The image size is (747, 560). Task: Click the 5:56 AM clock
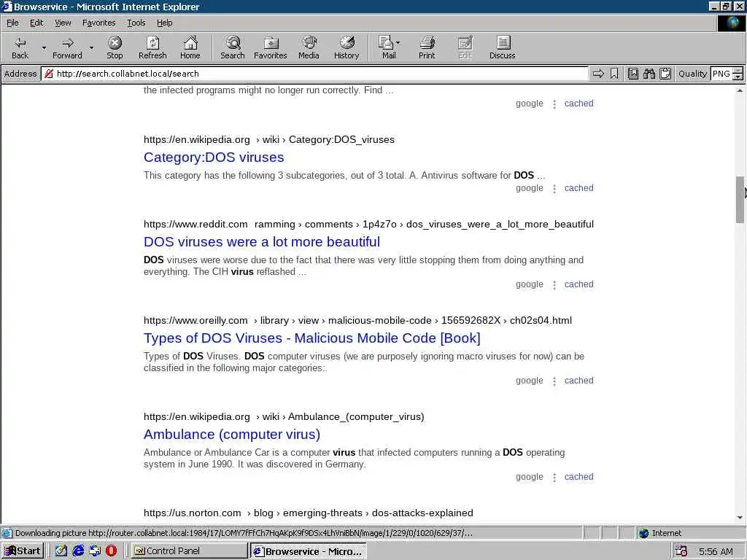(716, 551)
